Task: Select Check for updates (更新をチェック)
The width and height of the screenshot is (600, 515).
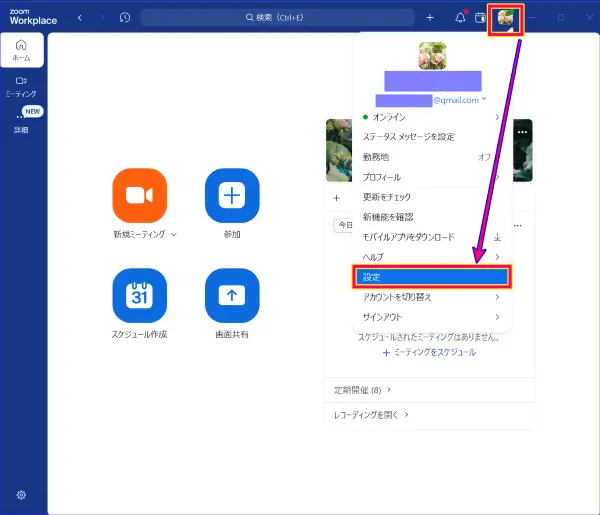Action: 432,197
